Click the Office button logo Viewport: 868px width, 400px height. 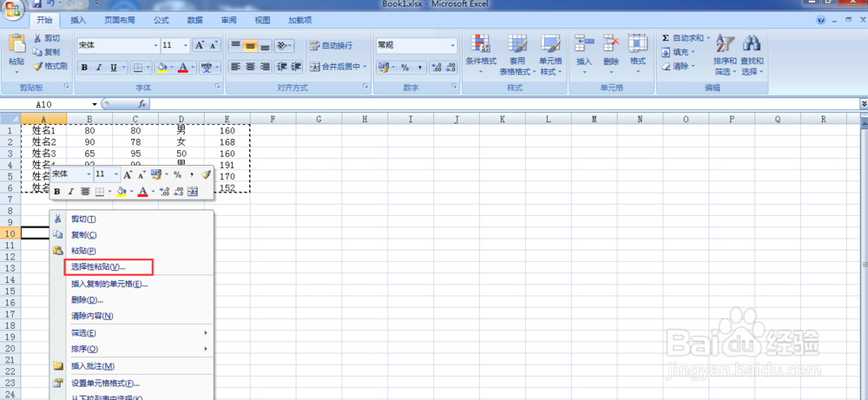[x=13, y=8]
